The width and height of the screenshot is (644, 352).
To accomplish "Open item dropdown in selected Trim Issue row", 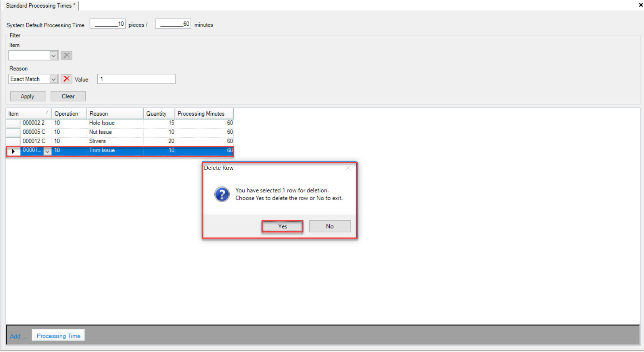I will click(47, 151).
